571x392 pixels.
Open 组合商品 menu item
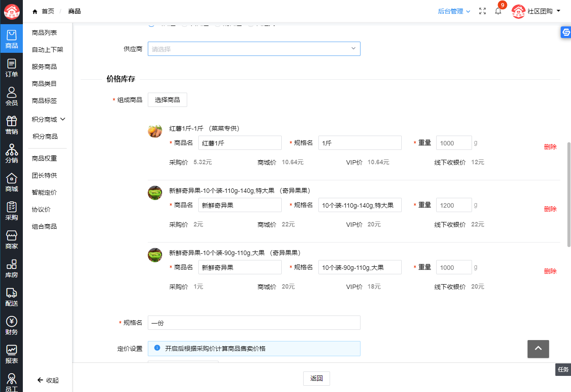tap(44, 226)
